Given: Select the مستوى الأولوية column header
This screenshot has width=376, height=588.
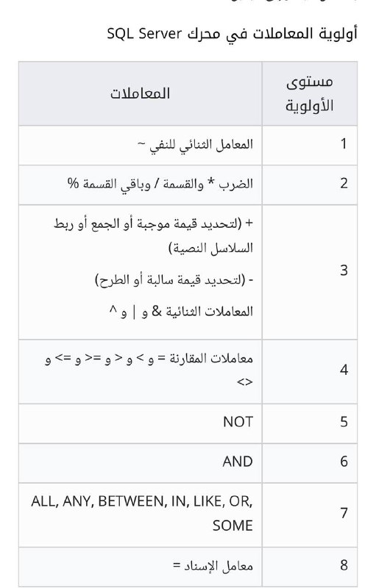Looking at the screenshot, I should (310, 93).
